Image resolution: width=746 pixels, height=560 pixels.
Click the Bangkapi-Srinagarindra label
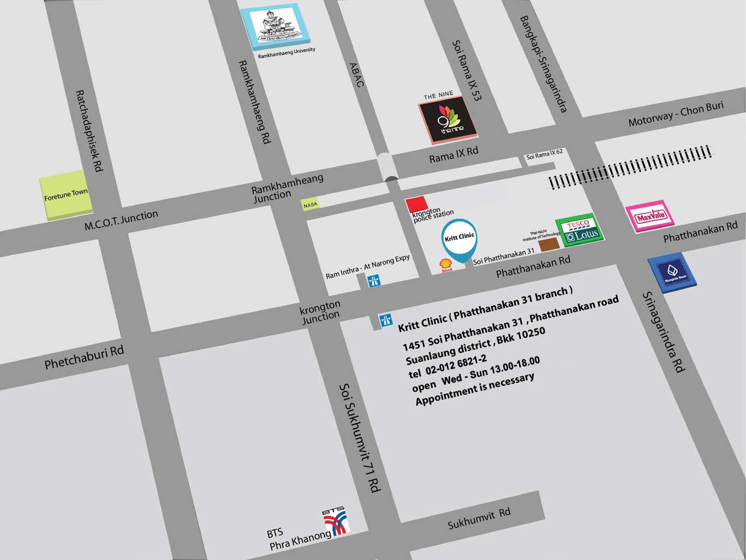coord(544,64)
